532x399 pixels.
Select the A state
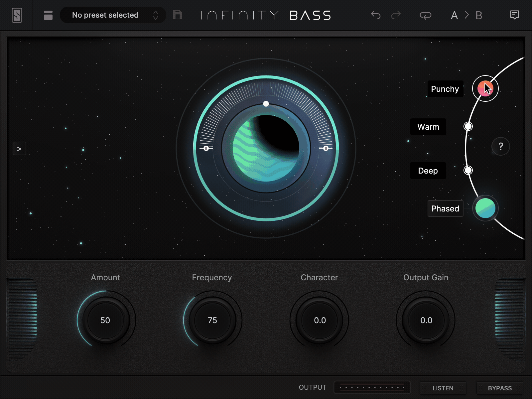[454, 15]
